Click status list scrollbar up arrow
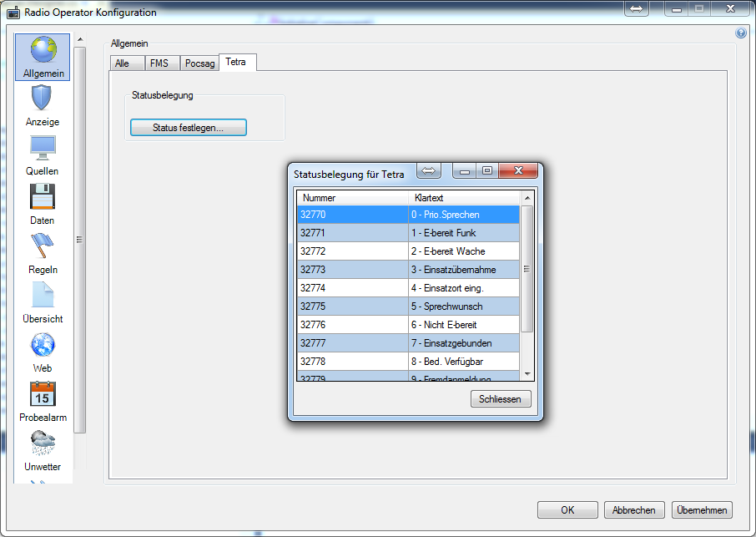 click(527, 198)
